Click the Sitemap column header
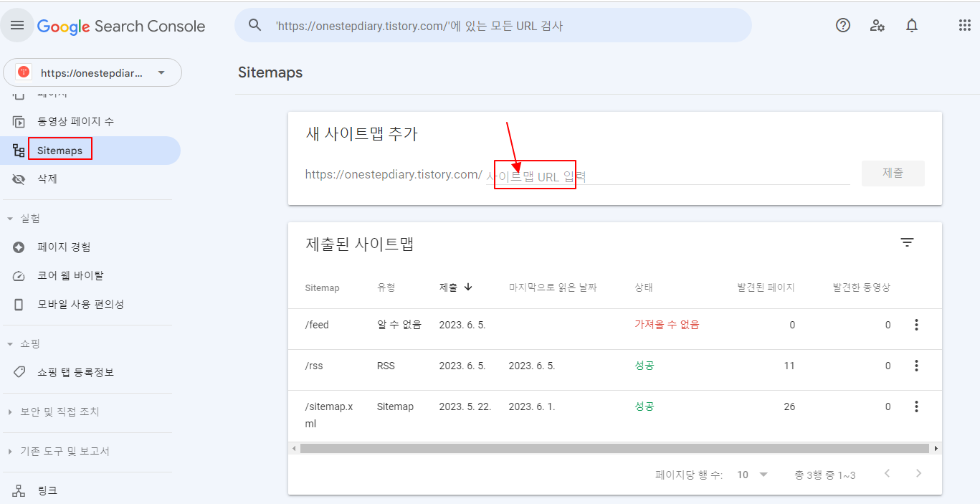The image size is (980, 504). [322, 287]
